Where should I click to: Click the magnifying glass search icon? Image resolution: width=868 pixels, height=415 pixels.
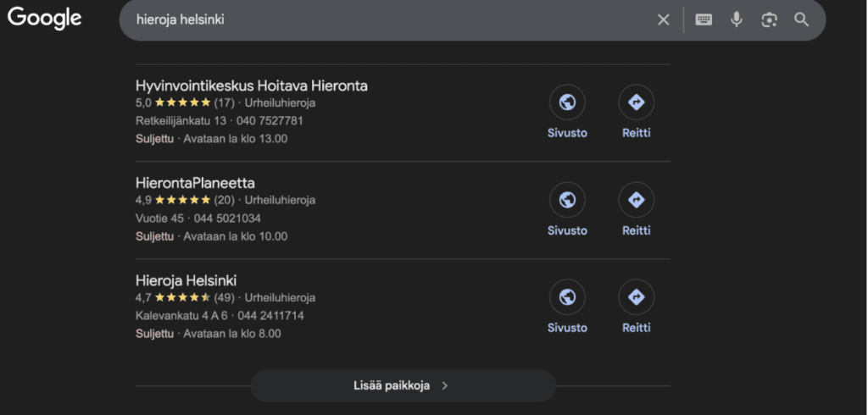click(x=801, y=19)
